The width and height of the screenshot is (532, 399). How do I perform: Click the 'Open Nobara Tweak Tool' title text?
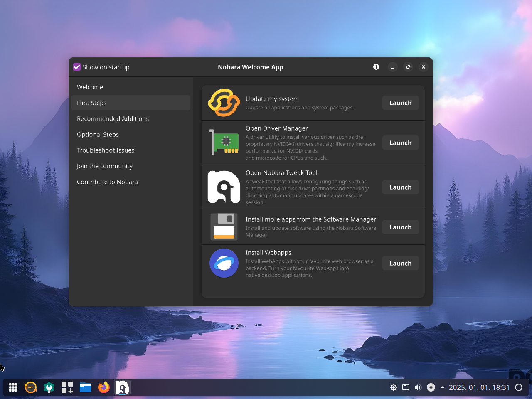coord(281,173)
